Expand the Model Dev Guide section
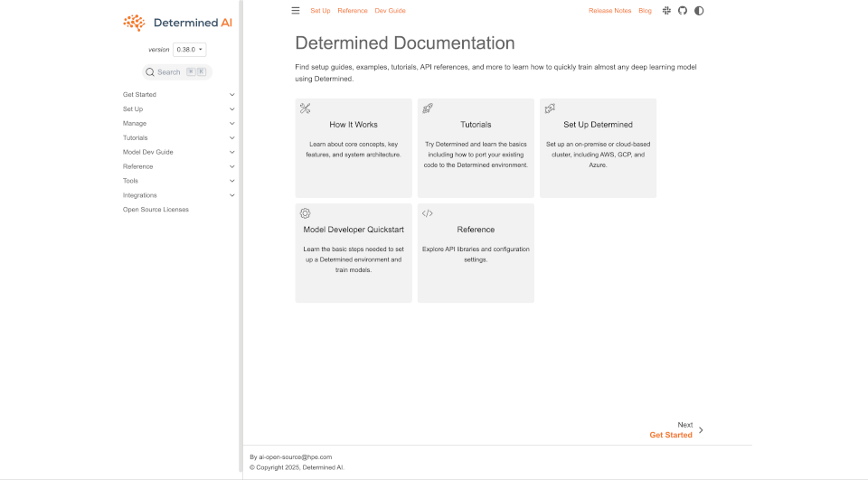Image resolution: width=868 pixels, height=480 pixels. pyautogui.click(x=231, y=153)
